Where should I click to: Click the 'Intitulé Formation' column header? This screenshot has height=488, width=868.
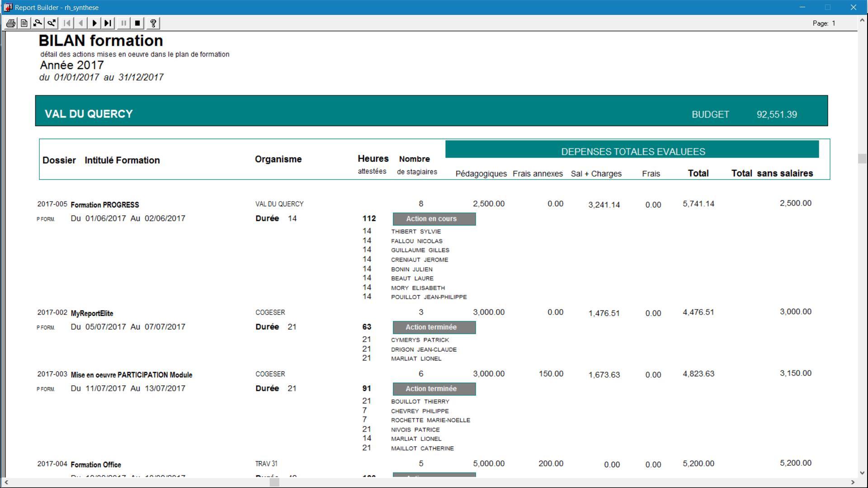(122, 160)
